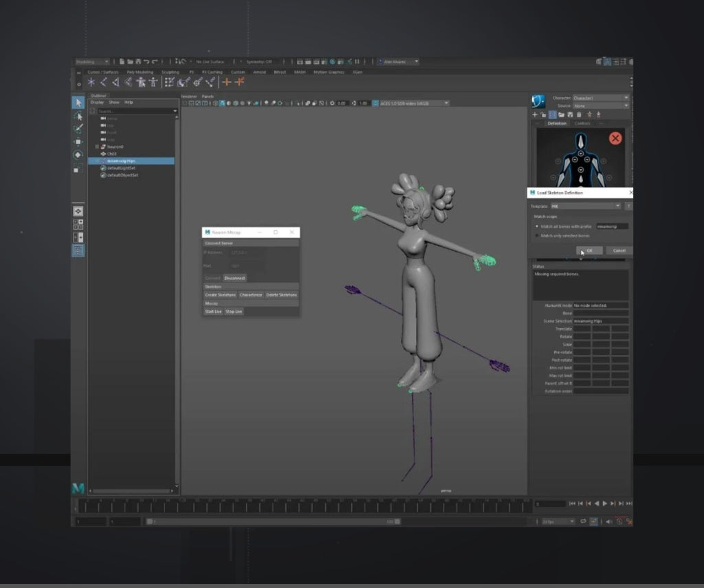704x588 pixels.
Task: Switch to two-pane side-by-side layout
Action: 78,237
